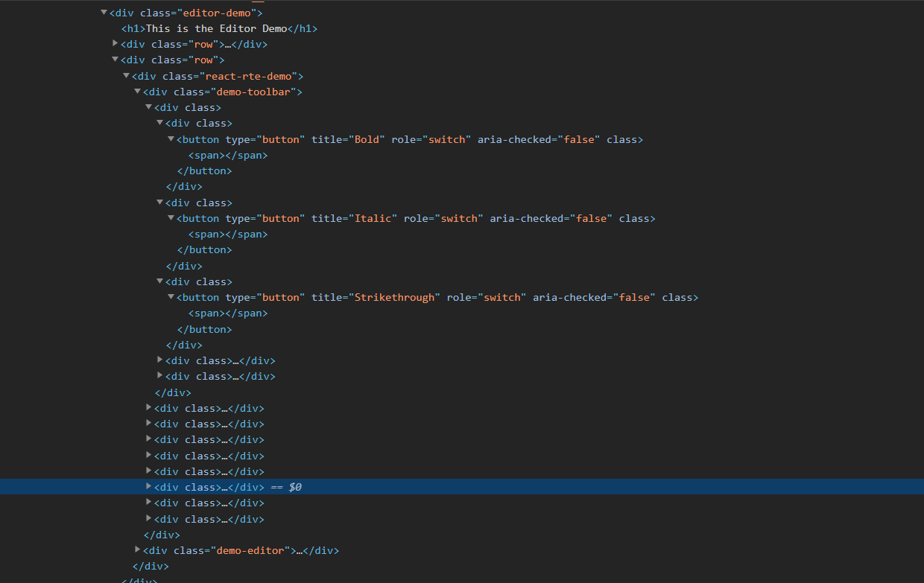Select the span inside the Strikethrough button

pyautogui.click(x=228, y=313)
